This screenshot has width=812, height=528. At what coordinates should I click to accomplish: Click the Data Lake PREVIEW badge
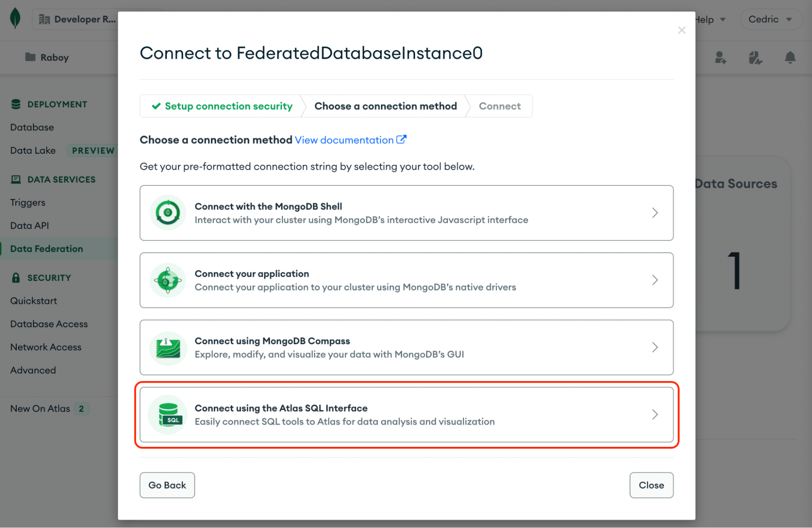(x=93, y=151)
